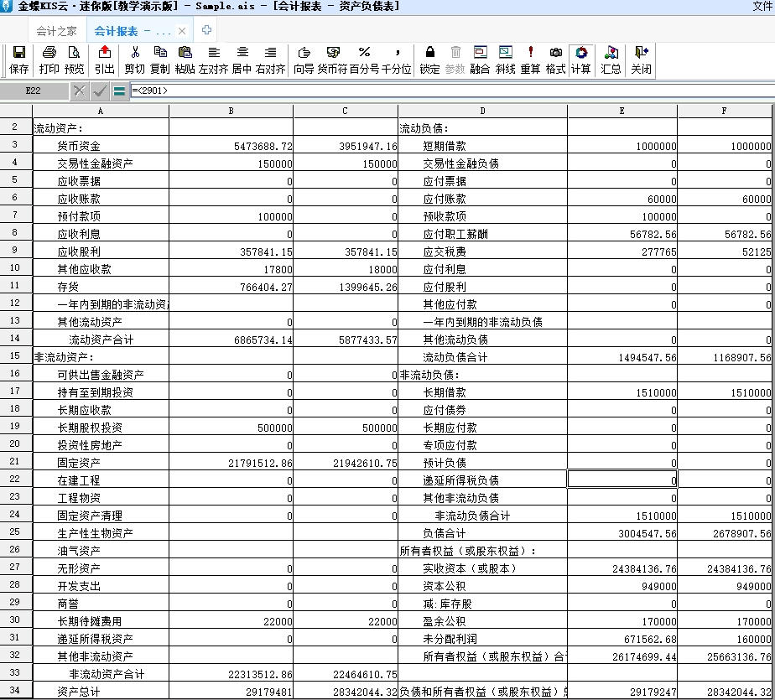Click the 实收资本（或股本） cell
Viewport: 775px width, 700px height.
(x=483, y=568)
